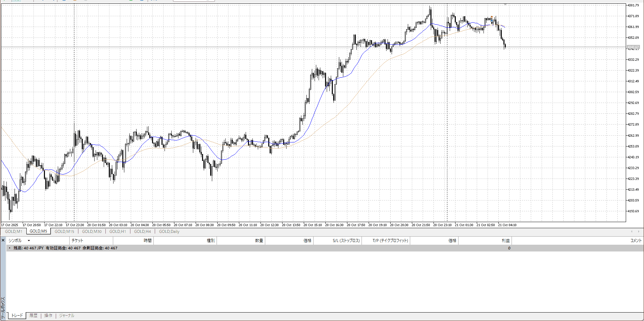The height and width of the screenshot is (321, 644).
Task: Switch to the GOLD,H4 chart tab
Action: 142,232
